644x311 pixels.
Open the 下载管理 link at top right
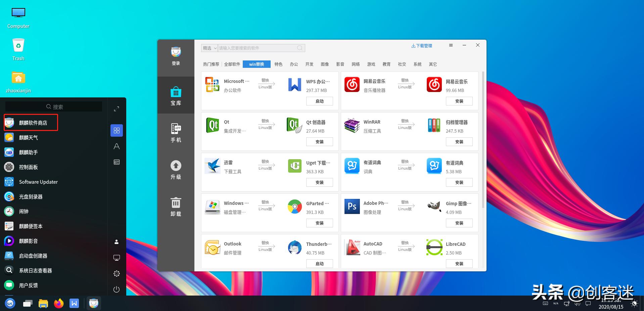(422, 45)
